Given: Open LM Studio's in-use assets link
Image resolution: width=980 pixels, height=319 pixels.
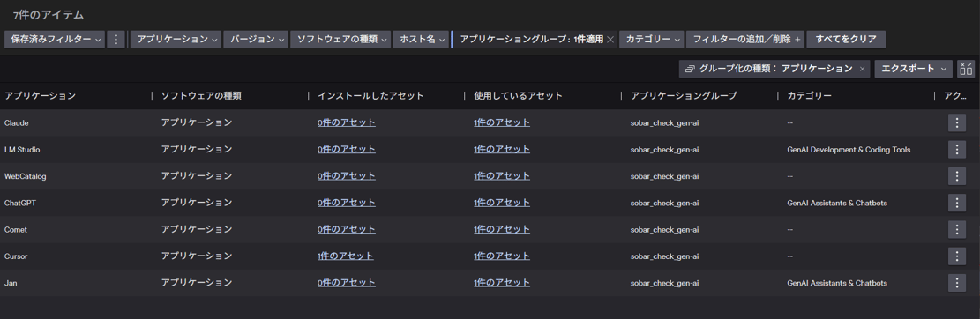Looking at the screenshot, I should 502,149.
